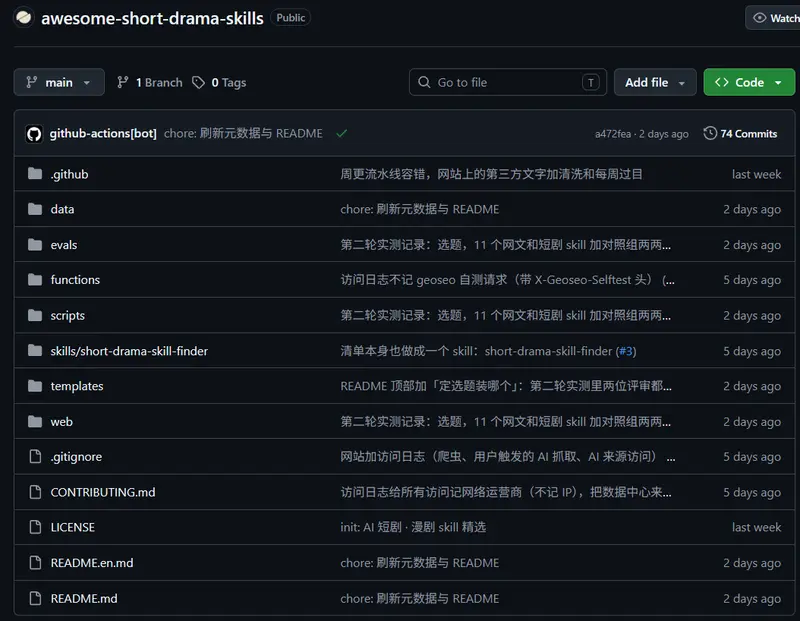Open the functions folder
Viewport: 800px width, 621px height.
coord(75,280)
